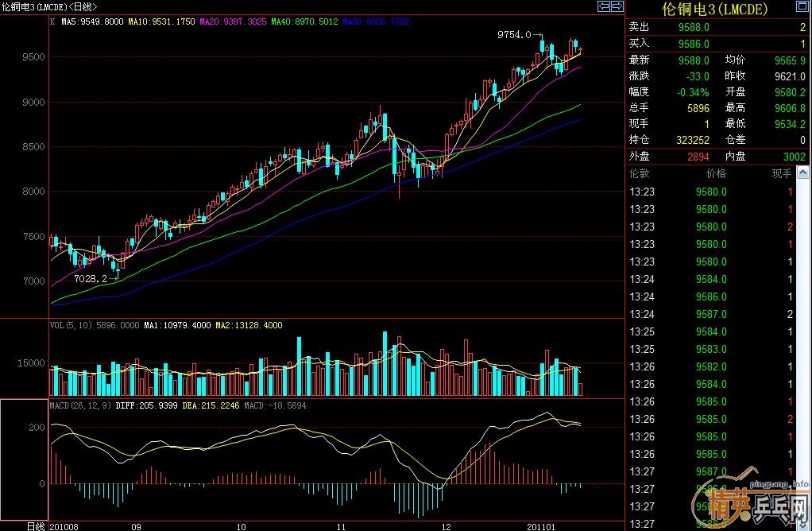Click the right arrow navigation icon
This screenshot has height=531, width=812.
pos(617,6)
